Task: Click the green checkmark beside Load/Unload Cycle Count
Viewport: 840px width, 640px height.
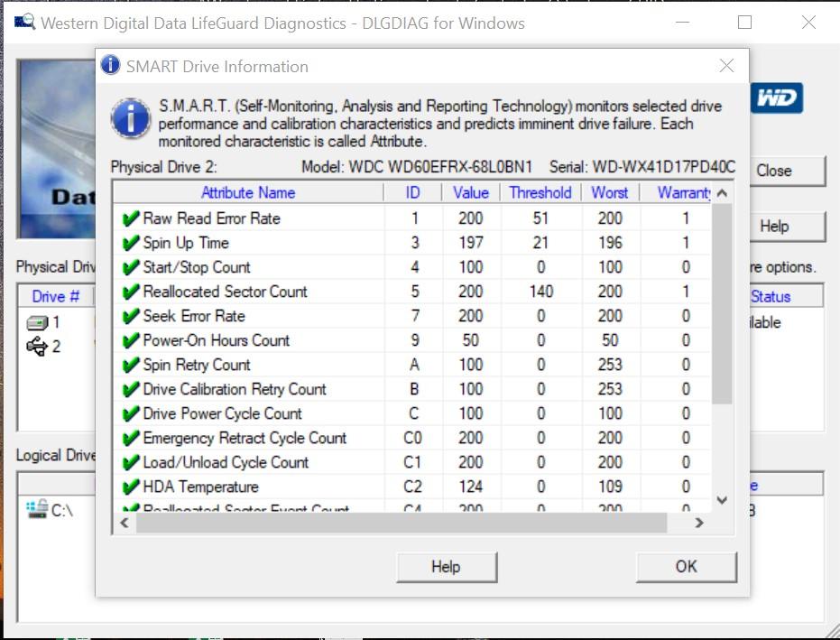Action: tap(130, 462)
